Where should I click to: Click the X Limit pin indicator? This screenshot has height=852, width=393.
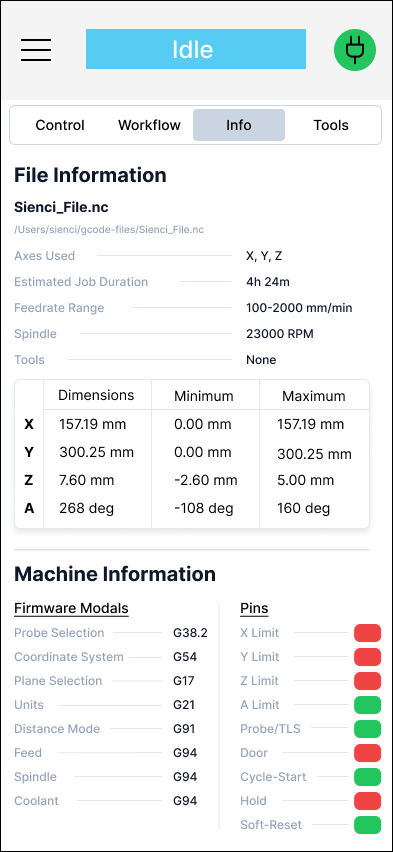tap(367, 633)
